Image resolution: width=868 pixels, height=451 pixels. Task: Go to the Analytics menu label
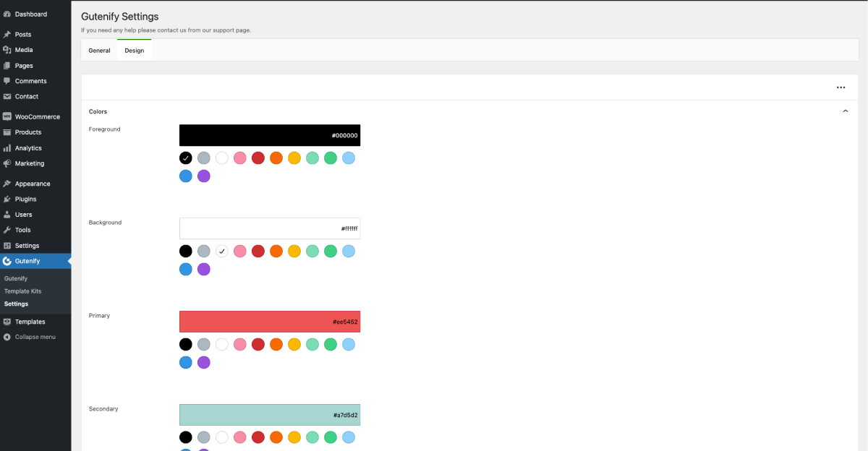pyautogui.click(x=28, y=148)
